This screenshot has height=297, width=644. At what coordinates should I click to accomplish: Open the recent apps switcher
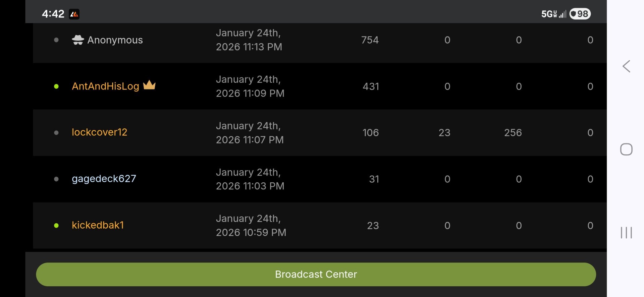626,232
